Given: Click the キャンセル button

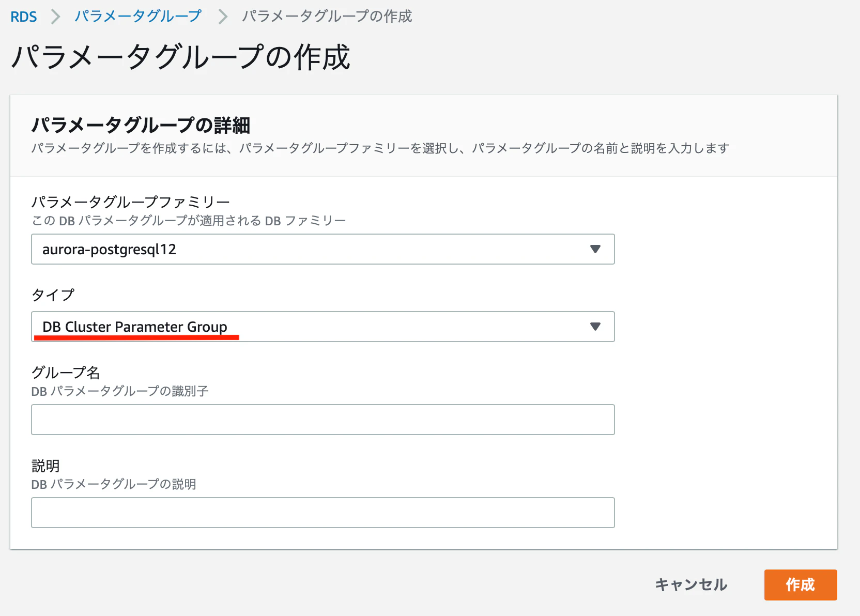Looking at the screenshot, I should (691, 584).
